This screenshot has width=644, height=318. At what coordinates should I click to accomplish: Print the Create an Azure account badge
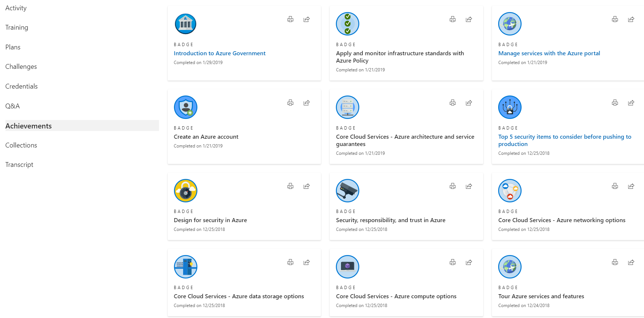290,103
